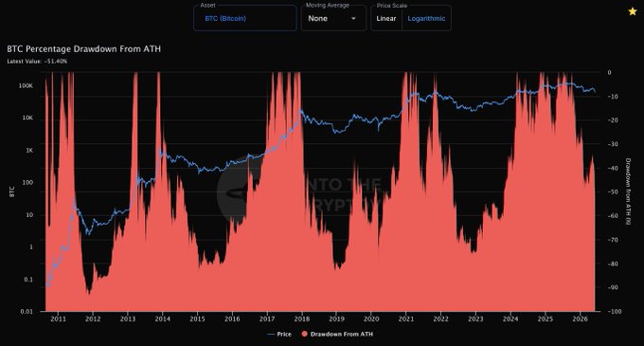
Task: Click the 2021 x-axis label
Action: 406,319
